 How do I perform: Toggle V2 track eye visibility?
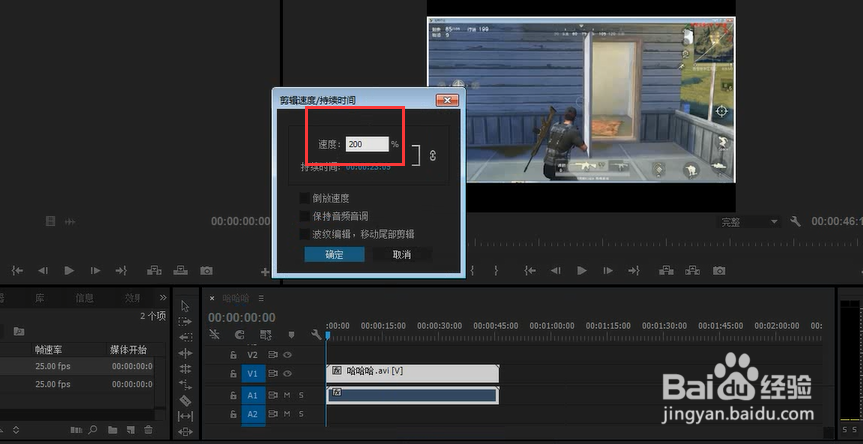click(287, 355)
